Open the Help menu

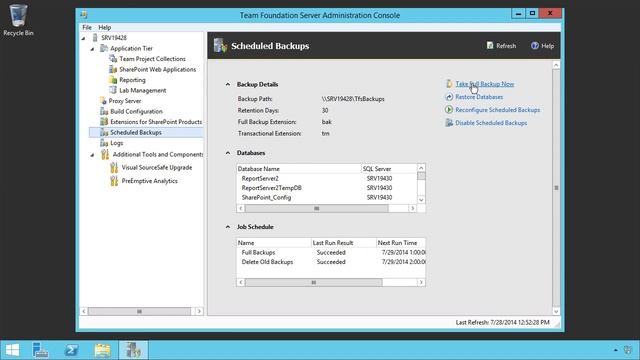[x=104, y=27]
